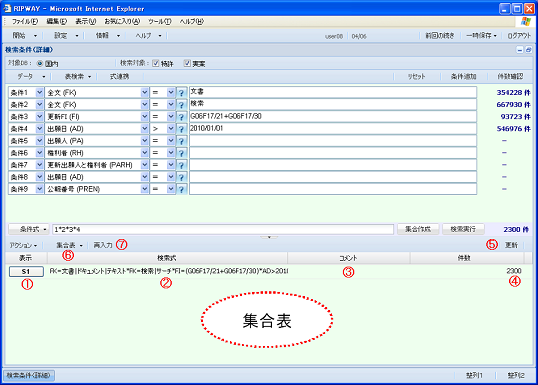Open the データ menu in search toolbar
538x385 pixels.
point(31,76)
